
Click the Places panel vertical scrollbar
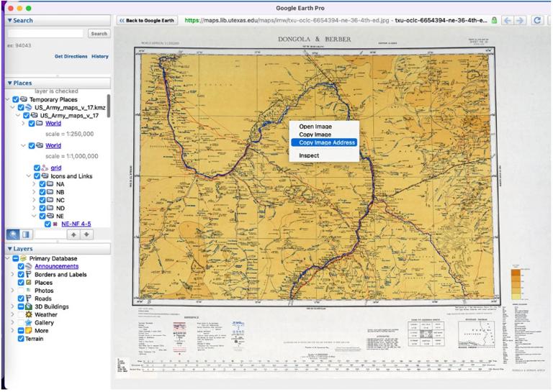(109, 106)
